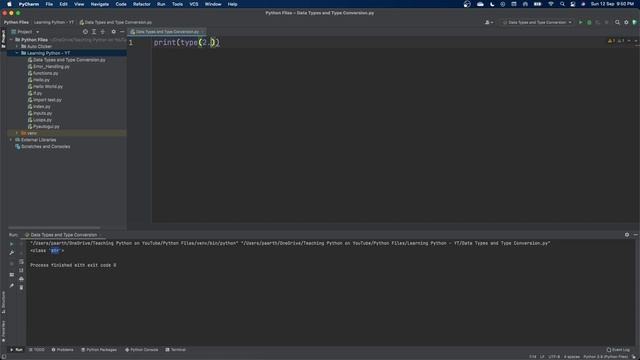
Task: Open Run panel settings gear
Action: point(627,235)
